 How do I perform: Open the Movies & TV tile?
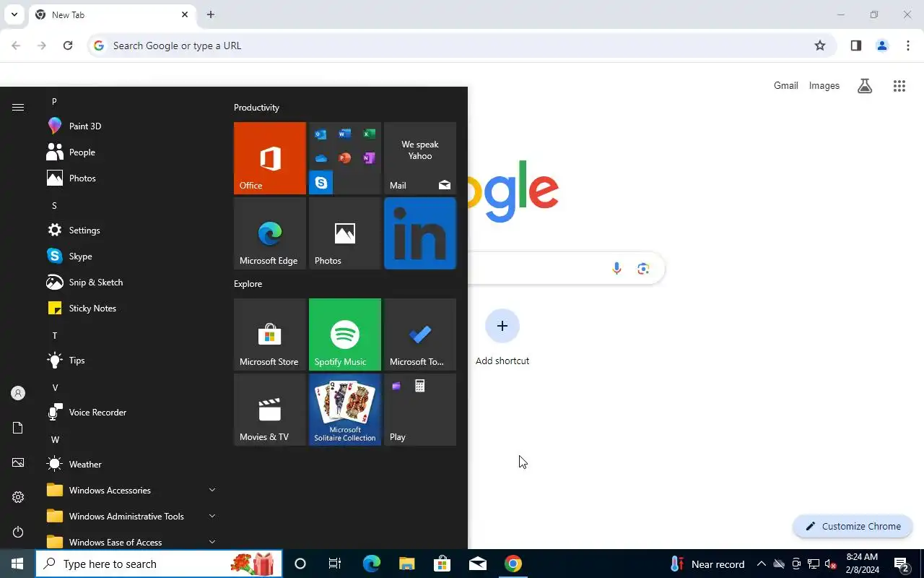coord(270,410)
